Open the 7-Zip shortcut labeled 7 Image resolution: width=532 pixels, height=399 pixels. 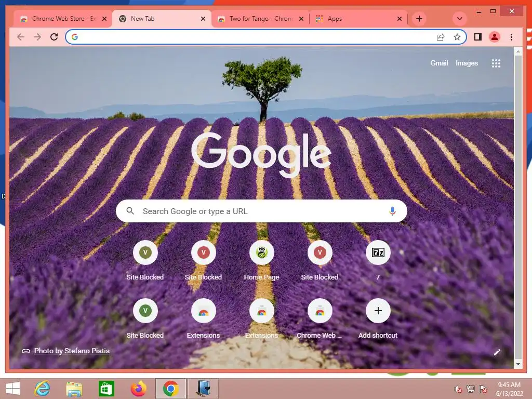click(x=378, y=260)
